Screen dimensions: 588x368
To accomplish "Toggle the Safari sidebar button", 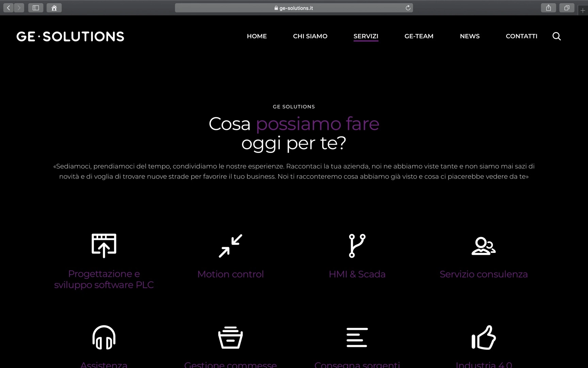I will pyautogui.click(x=36, y=8).
